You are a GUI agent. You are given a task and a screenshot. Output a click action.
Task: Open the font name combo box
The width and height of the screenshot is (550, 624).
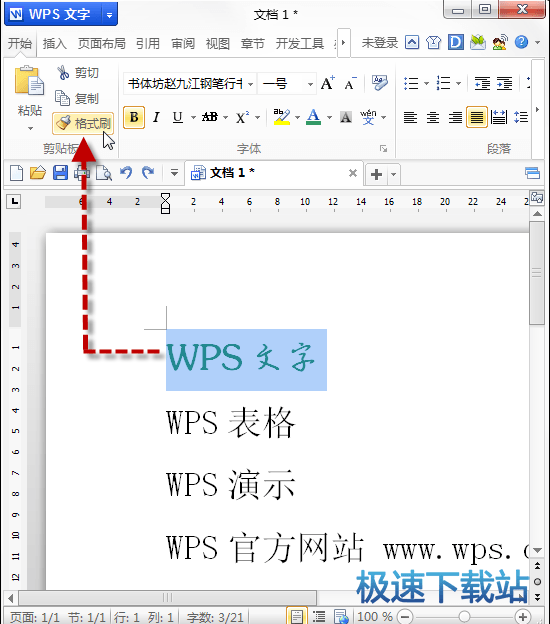(x=189, y=84)
